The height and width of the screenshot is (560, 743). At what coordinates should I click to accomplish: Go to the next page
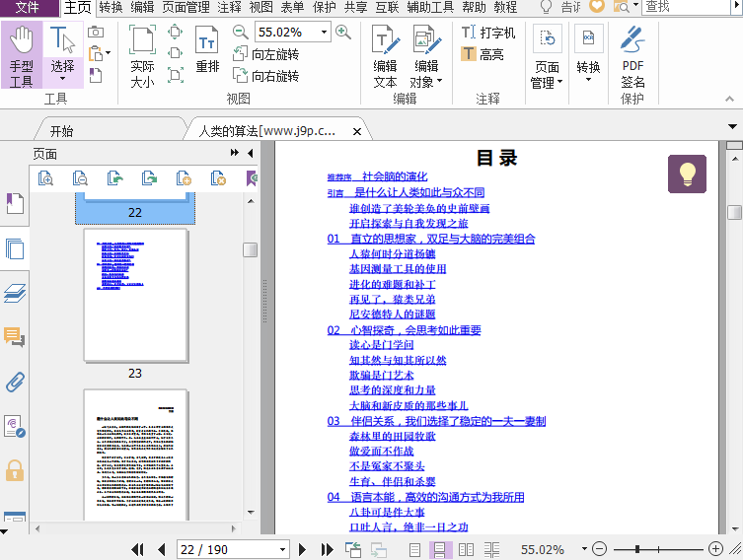pos(302,549)
